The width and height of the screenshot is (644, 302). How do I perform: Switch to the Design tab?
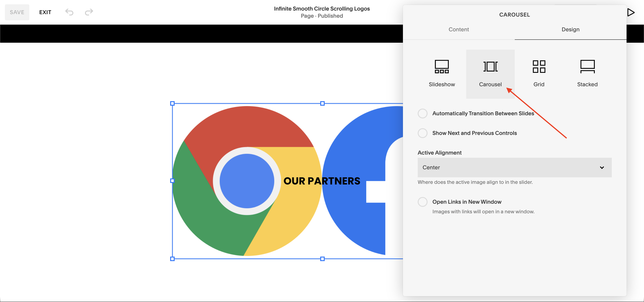(x=570, y=29)
